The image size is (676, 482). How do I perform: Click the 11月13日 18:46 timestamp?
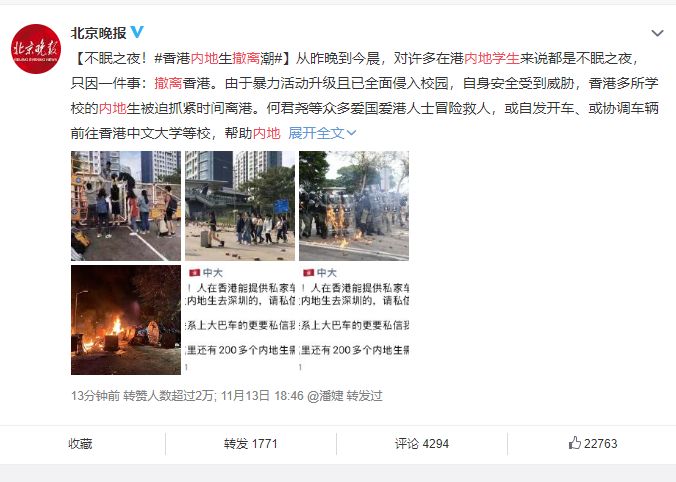click(x=263, y=396)
